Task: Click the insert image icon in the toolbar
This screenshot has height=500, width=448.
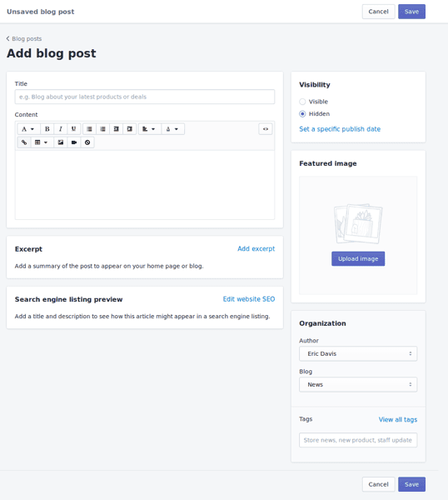Action: pyautogui.click(x=61, y=142)
